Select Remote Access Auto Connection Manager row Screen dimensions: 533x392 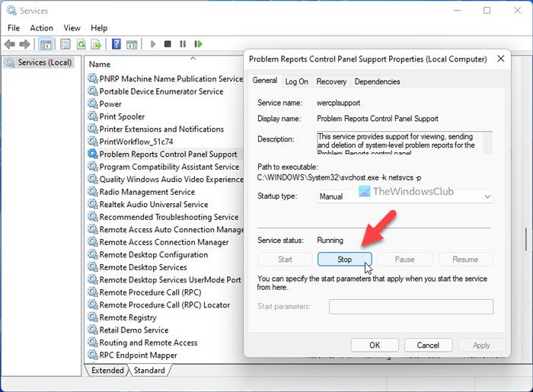tap(165, 230)
